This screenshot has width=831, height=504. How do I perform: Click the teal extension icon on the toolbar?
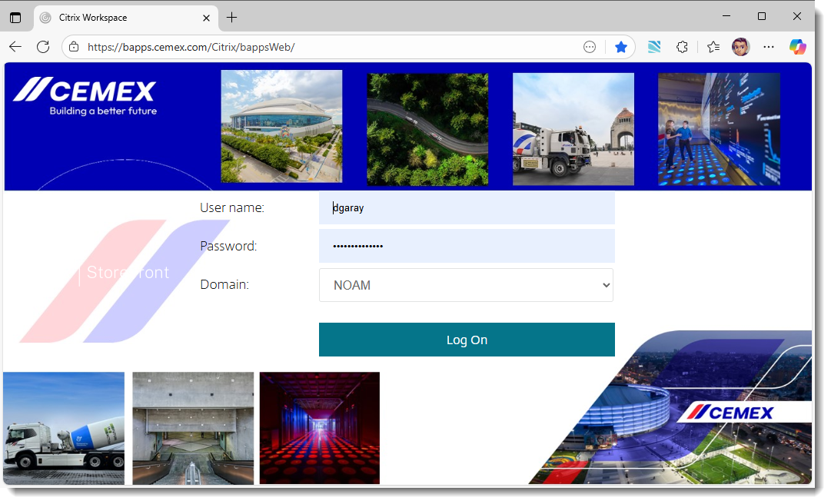[x=654, y=47]
